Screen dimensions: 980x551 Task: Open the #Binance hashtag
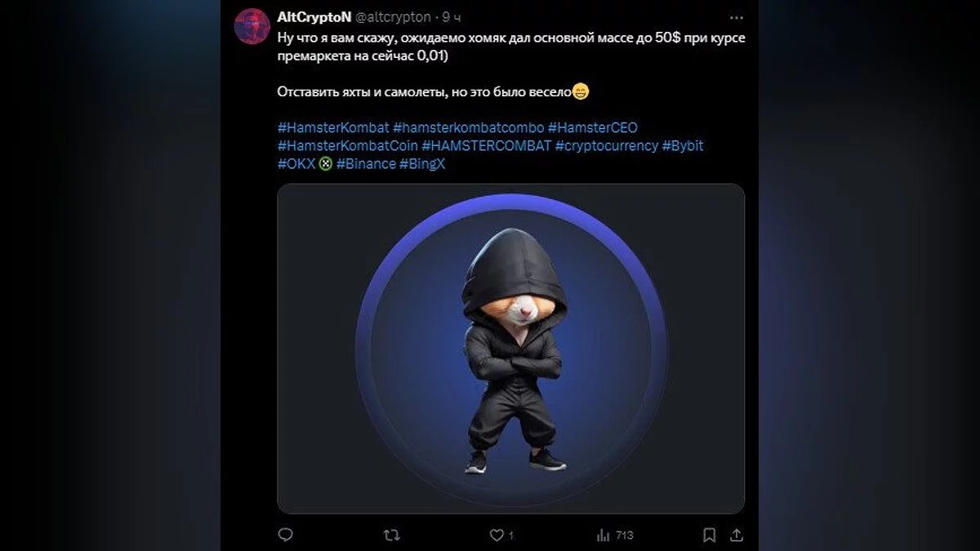(x=365, y=164)
